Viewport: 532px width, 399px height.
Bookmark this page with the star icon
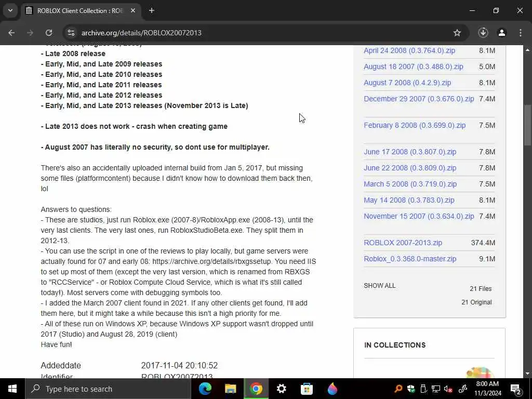(457, 33)
